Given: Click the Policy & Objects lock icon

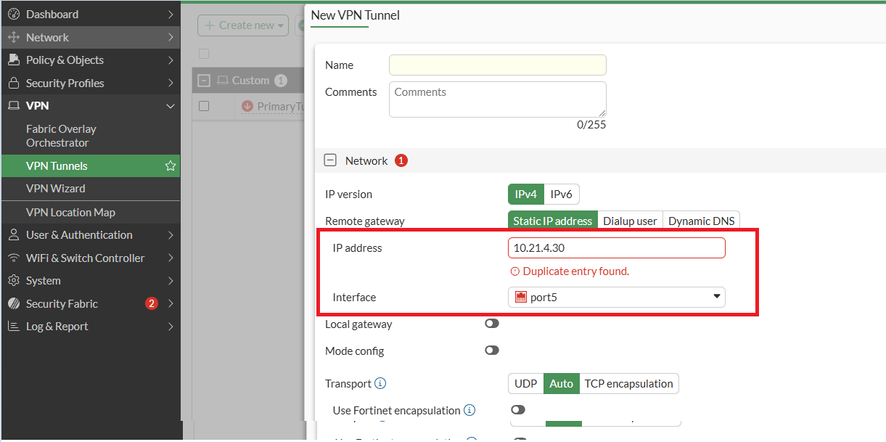Looking at the screenshot, I should [14, 60].
